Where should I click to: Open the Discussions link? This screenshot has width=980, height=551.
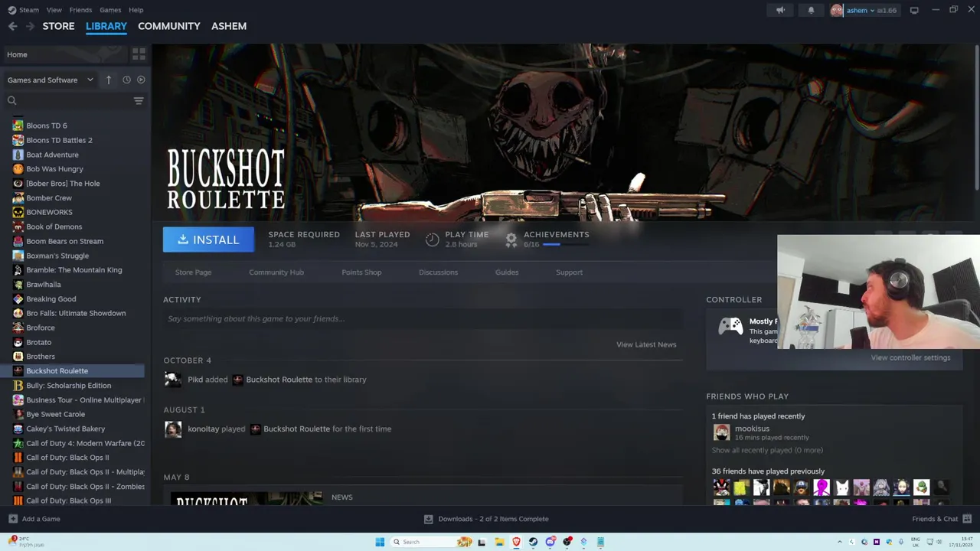pos(438,272)
